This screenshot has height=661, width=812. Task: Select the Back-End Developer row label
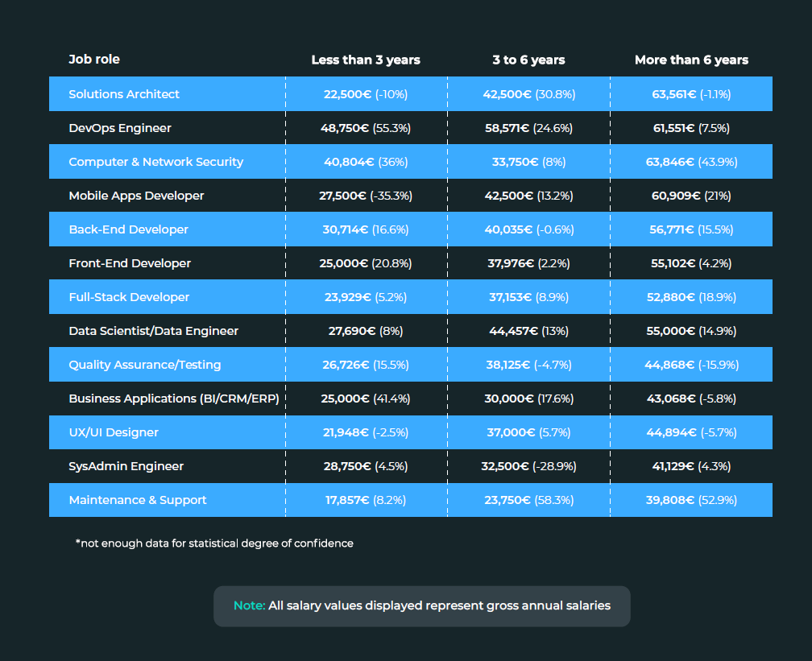click(128, 229)
